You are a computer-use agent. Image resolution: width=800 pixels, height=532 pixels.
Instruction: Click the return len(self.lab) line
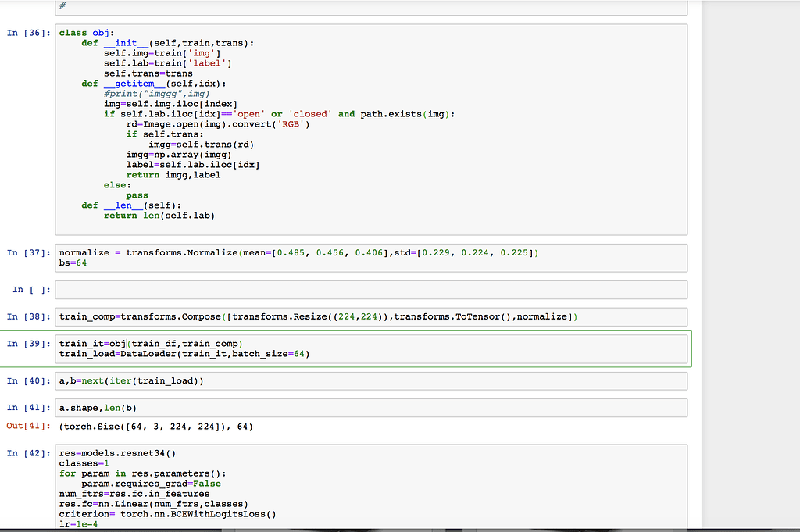click(x=159, y=215)
